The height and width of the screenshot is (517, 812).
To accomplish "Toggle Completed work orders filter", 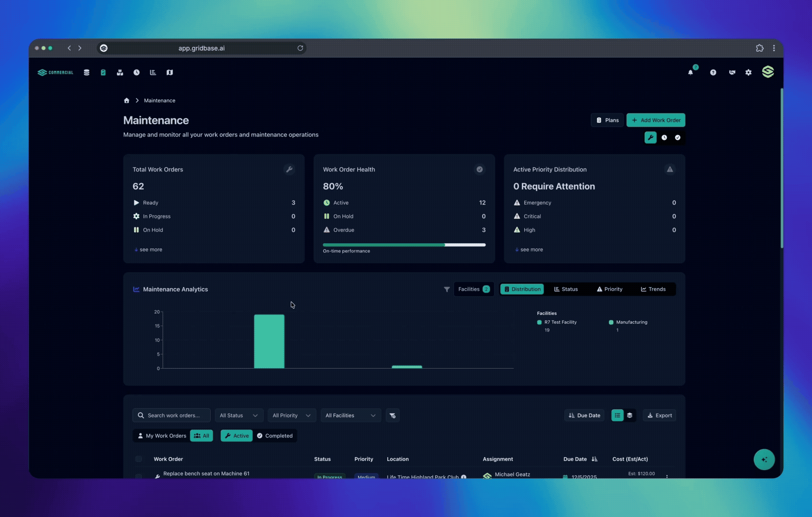I will coord(275,436).
